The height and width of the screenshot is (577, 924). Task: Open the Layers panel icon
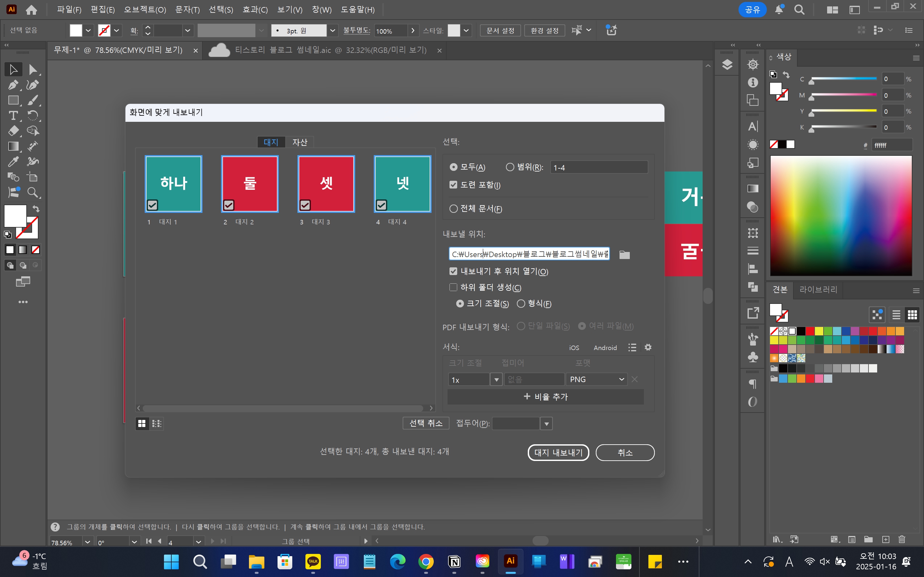tap(727, 64)
